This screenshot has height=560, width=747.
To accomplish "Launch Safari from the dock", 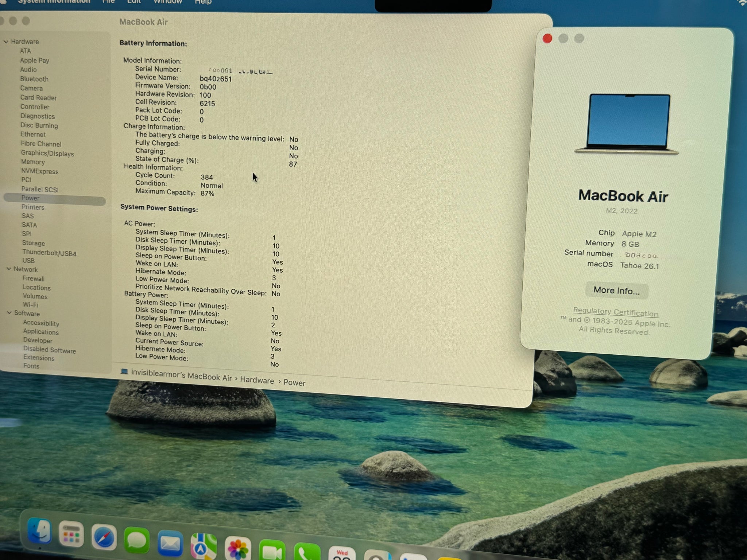I will [x=104, y=537].
